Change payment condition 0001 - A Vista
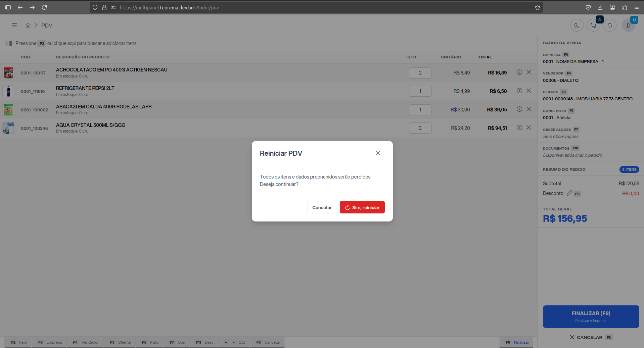Screen dimensions: 644x348 591,114
